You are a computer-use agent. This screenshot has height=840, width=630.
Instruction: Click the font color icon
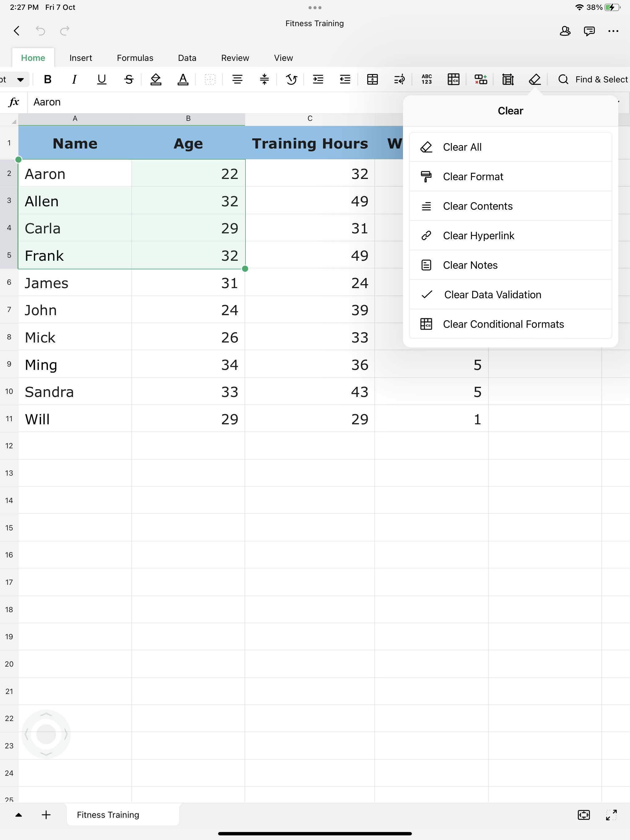click(183, 79)
